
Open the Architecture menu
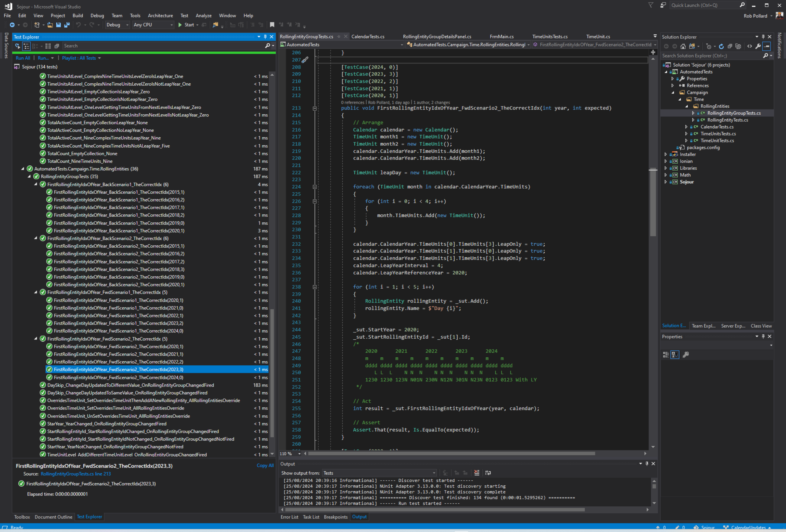coord(160,16)
